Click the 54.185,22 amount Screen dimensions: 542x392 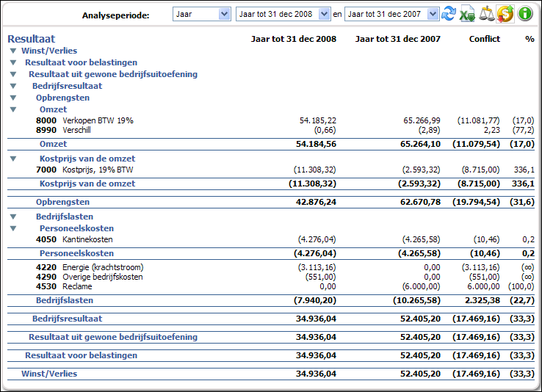(318, 120)
